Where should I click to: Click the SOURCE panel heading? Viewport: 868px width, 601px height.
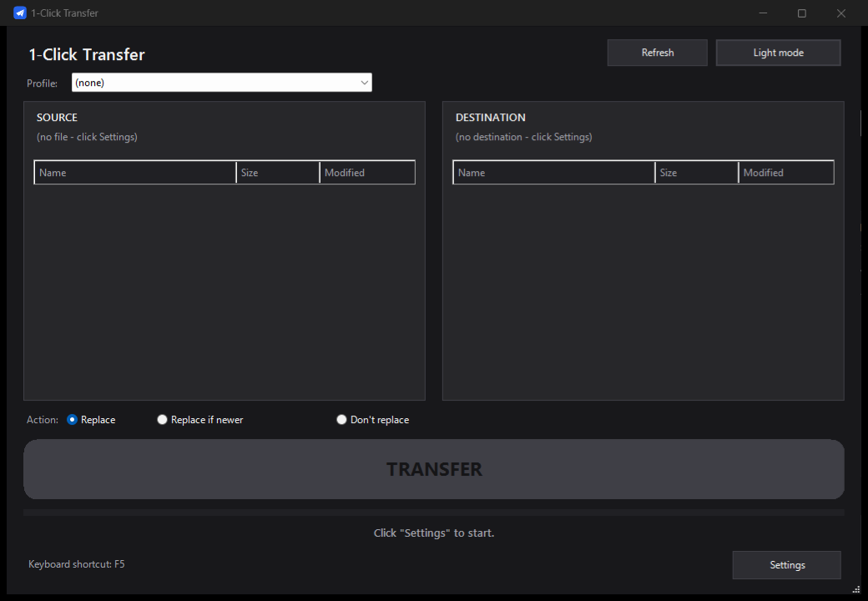point(57,118)
